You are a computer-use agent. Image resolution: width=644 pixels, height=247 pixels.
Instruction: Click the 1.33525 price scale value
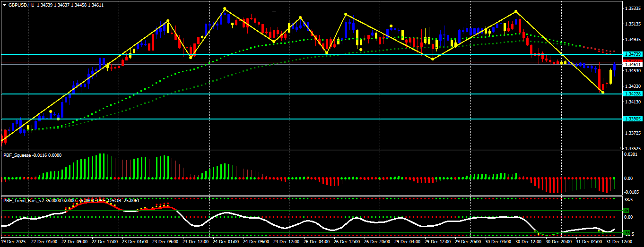tap(632, 149)
